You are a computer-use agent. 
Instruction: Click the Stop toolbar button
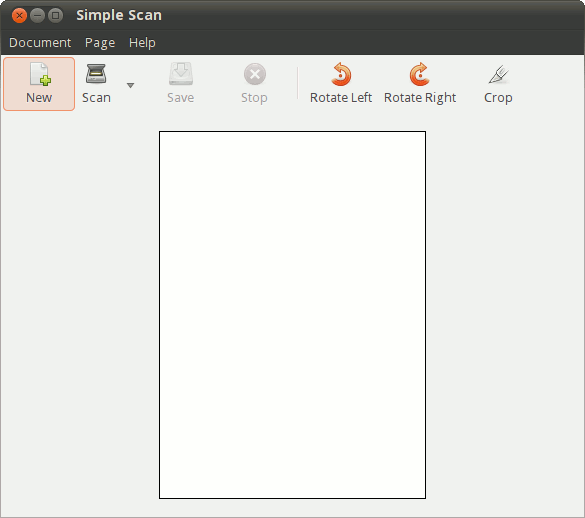pyautogui.click(x=254, y=84)
